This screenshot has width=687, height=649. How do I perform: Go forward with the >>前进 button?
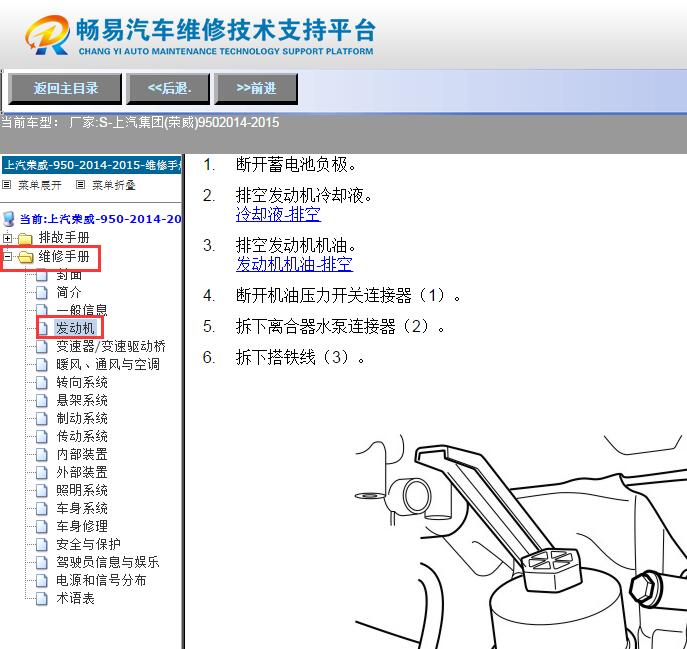click(256, 89)
